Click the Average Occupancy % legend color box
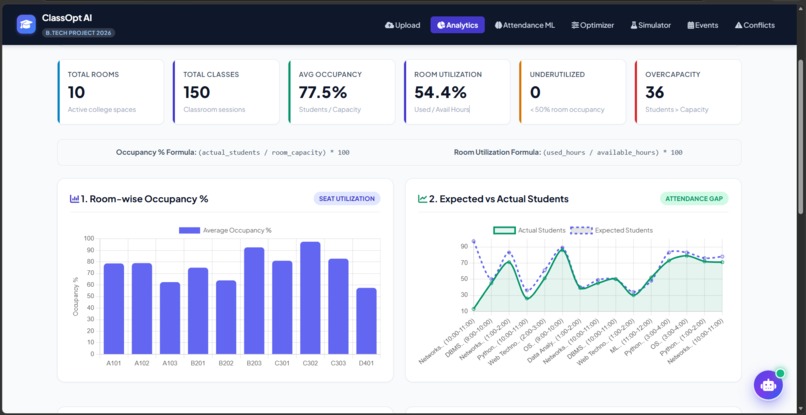Image resolution: width=806 pixels, height=415 pixels. pyautogui.click(x=189, y=230)
